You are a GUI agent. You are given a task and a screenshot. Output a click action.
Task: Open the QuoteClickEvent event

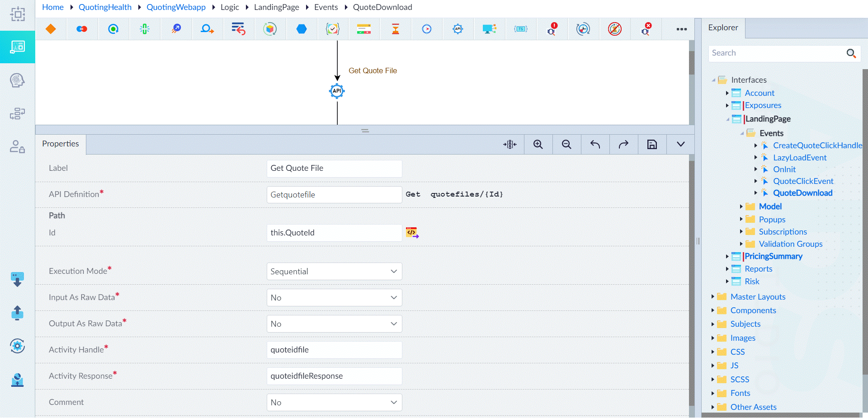pos(803,181)
